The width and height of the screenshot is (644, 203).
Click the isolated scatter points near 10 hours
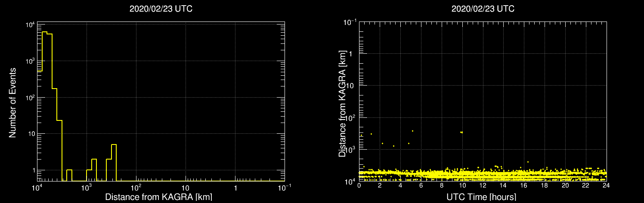(x=461, y=132)
